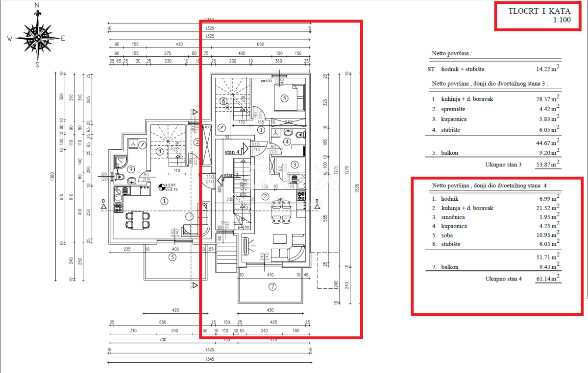588x373 pixels.
Task: Click the smočnica 1.95 m² entry
Action: (x=495, y=217)
